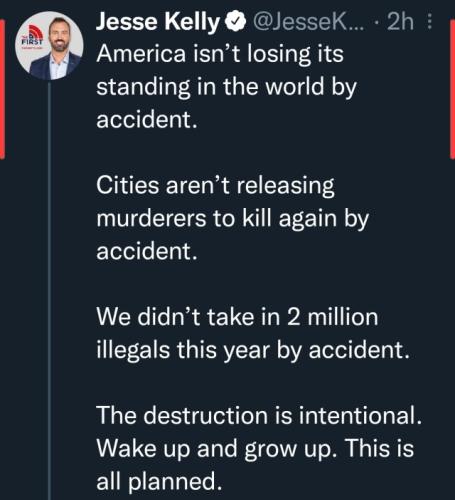Click the blue verified checkmark badge
This screenshot has width=455, height=500.
pyautogui.click(x=236, y=22)
